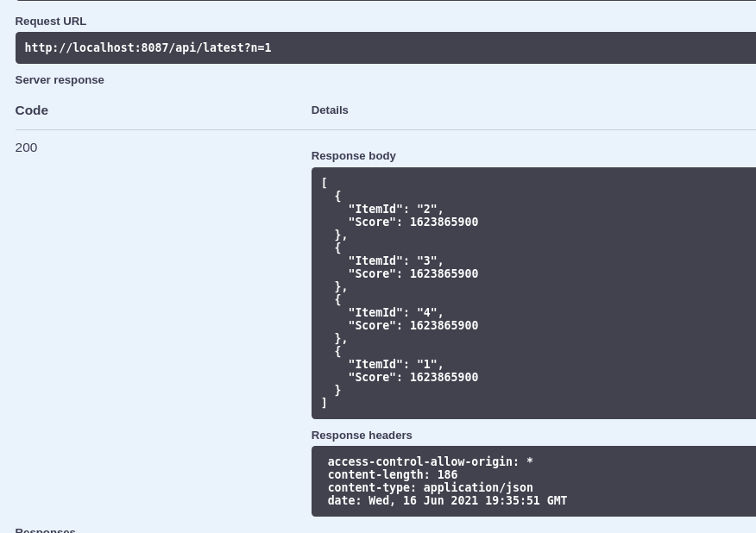Select the Request URL label
The image size is (756, 533).
[50, 21]
